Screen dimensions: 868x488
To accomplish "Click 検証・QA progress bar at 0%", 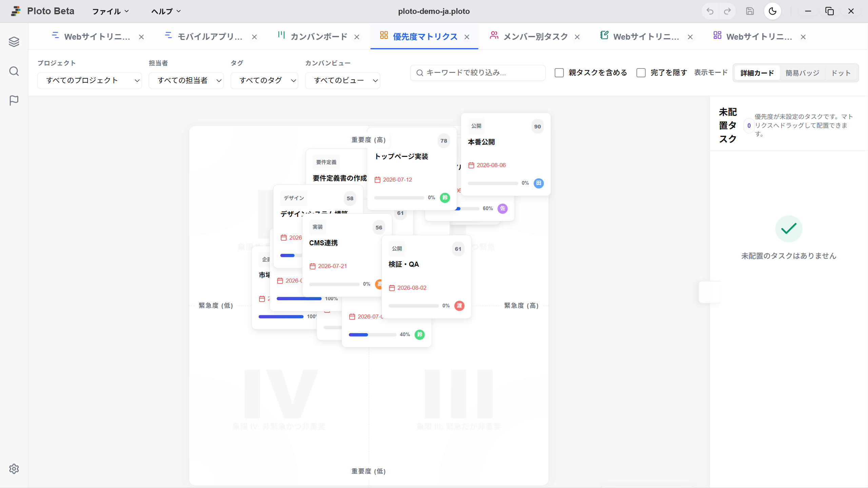I will tap(413, 306).
